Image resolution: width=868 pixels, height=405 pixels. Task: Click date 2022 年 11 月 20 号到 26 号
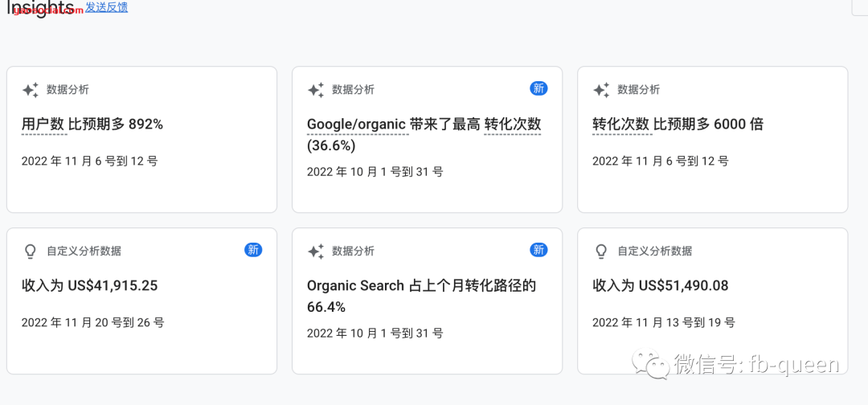pos(92,322)
